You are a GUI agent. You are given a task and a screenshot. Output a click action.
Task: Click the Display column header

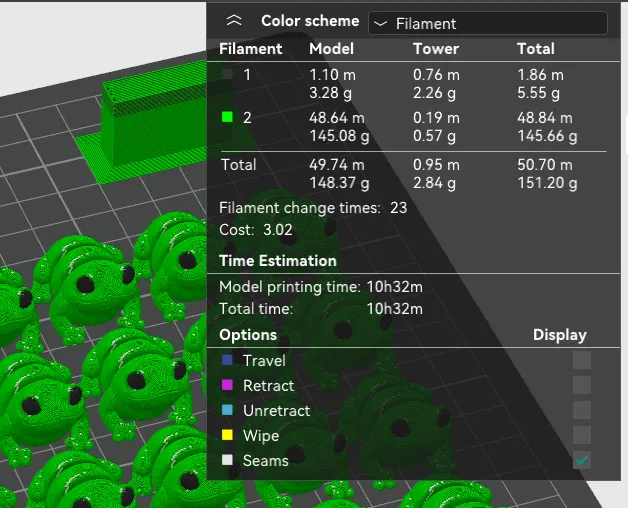click(x=560, y=335)
